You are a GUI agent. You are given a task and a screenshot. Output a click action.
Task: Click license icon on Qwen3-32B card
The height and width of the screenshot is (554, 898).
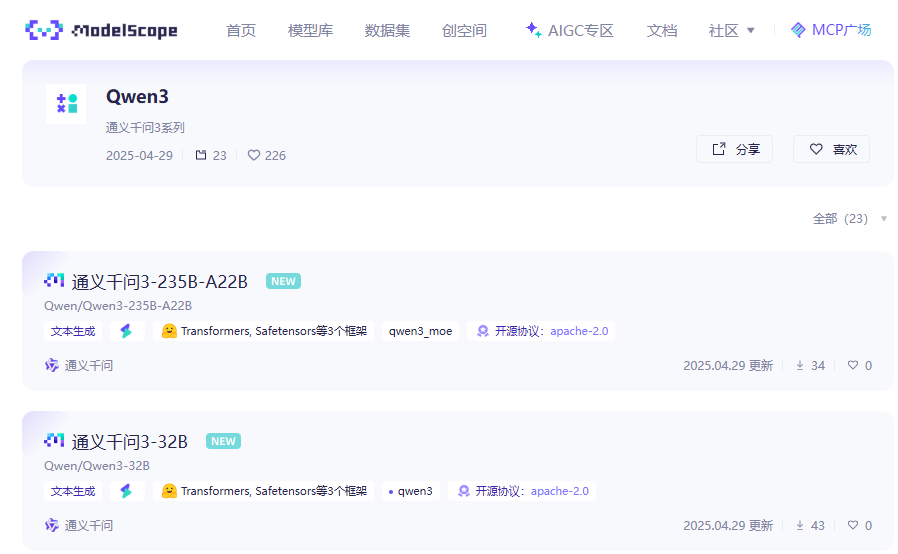(464, 490)
